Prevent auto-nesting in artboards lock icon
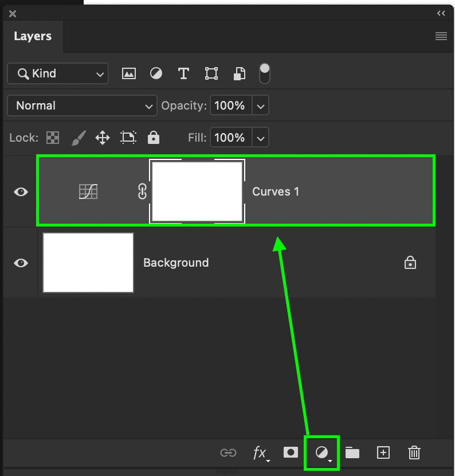The height and width of the screenshot is (476, 455). click(x=128, y=138)
